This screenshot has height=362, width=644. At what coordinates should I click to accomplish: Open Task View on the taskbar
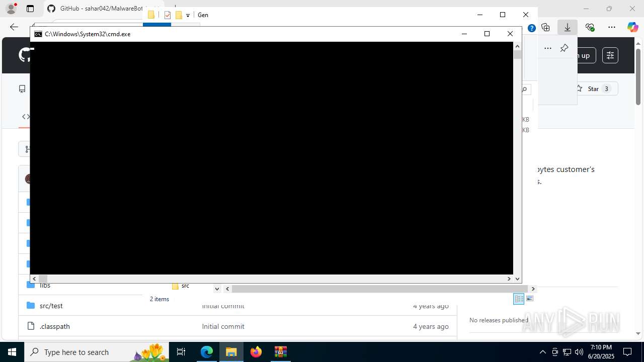point(181,352)
